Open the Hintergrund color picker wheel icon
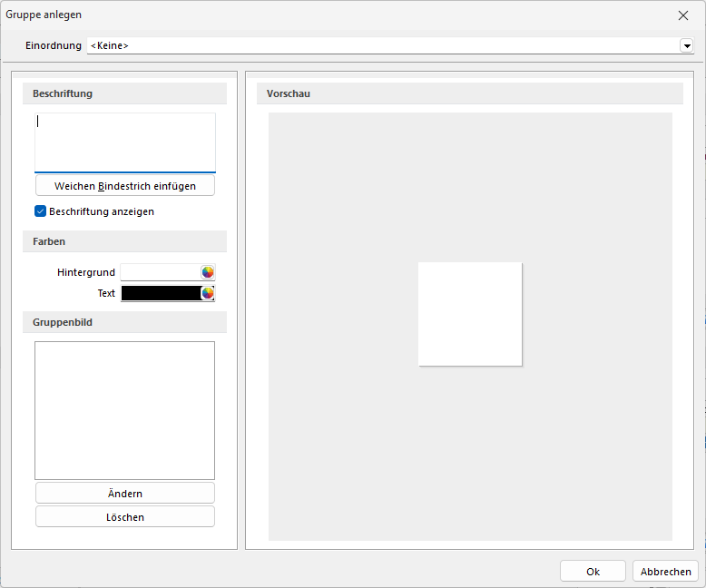 pos(208,272)
